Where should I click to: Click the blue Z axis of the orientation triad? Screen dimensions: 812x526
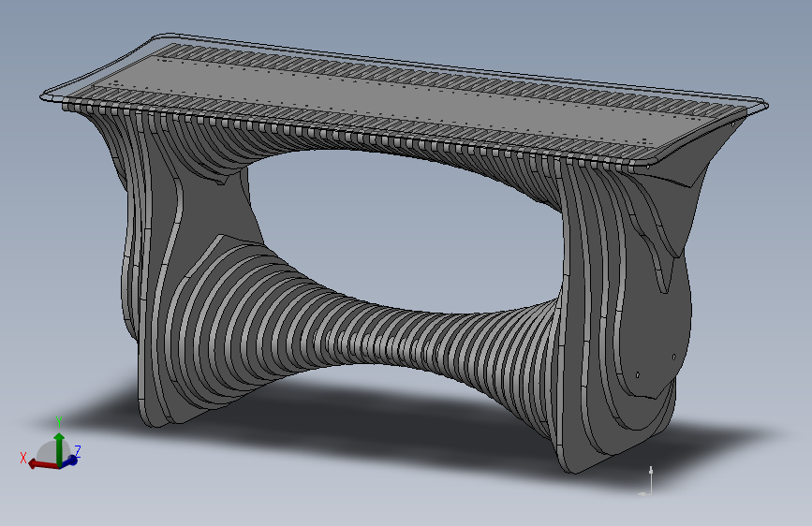(x=71, y=460)
